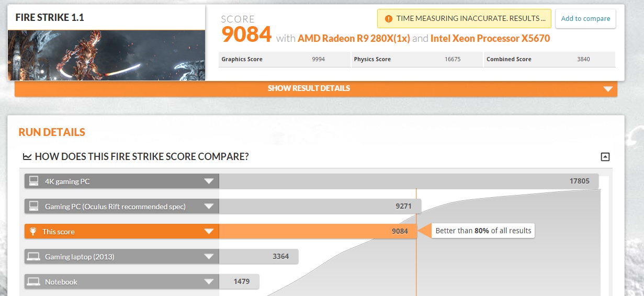Click the Combined Score value 3840

pos(583,59)
